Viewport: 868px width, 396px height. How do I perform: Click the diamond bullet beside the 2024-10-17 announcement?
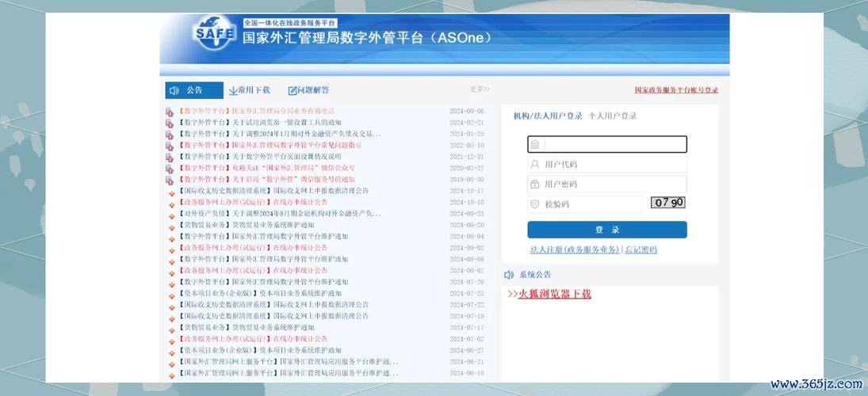pyautogui.click(x=171, y=192)
